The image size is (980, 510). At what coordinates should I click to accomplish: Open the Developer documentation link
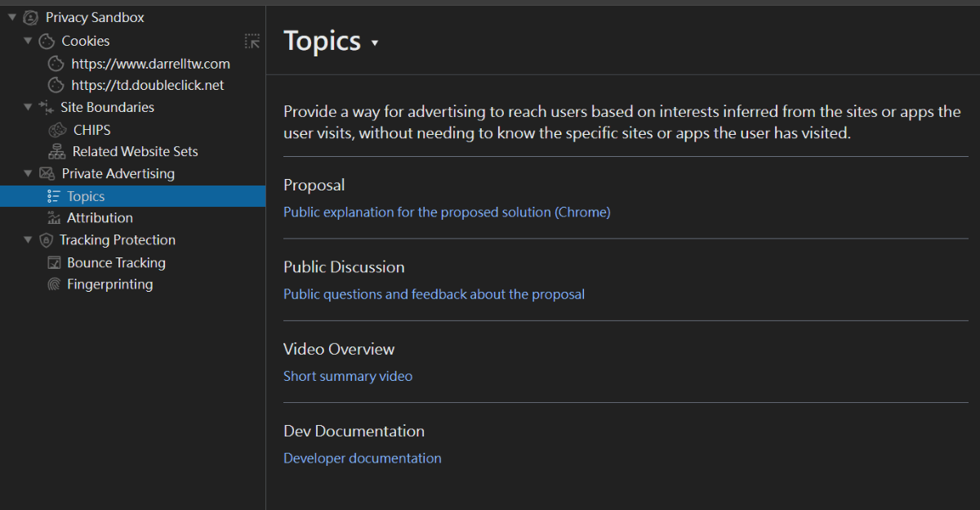(x=362, y=458)
